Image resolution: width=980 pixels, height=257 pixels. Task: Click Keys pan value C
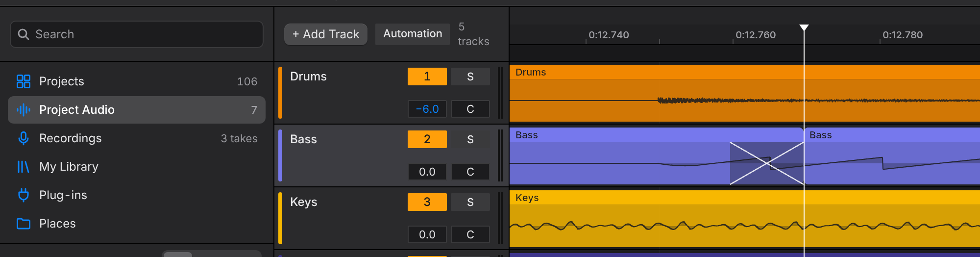point(470,234)
